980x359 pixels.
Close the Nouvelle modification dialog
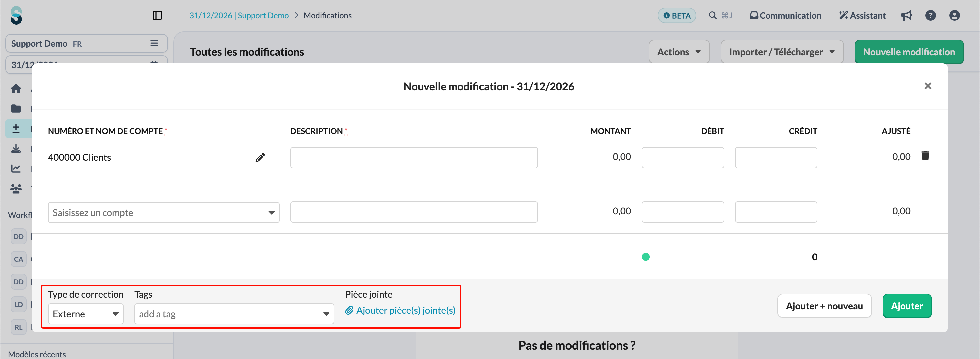pyautogui.click(x=927, y=86)
